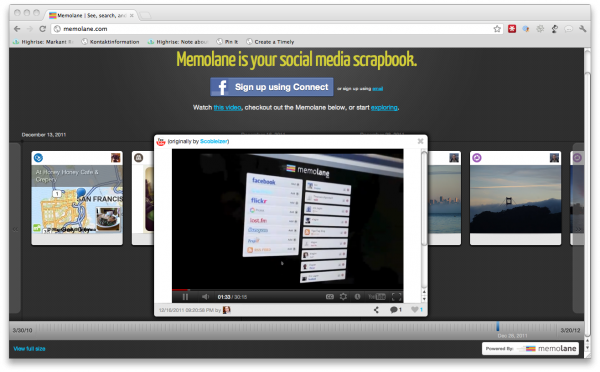Click Sign up using Connect button
The height and width of the screenshot is (372, 600).
click(272, 87)
